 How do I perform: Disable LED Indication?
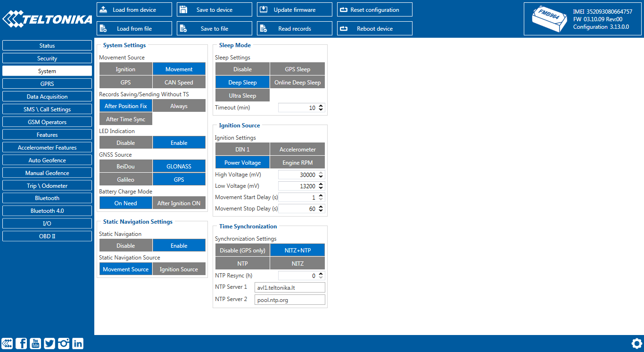(125, 143)
